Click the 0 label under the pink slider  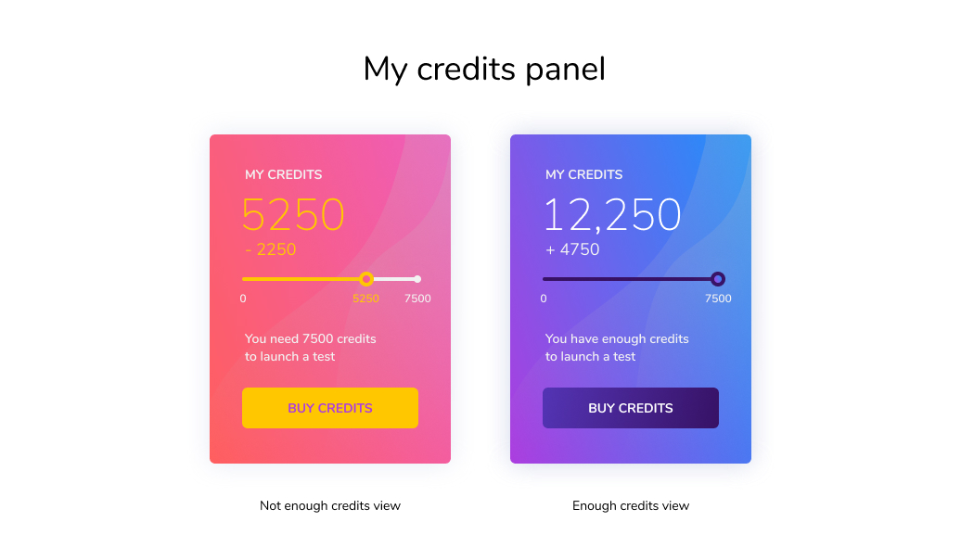coord(243,299)
